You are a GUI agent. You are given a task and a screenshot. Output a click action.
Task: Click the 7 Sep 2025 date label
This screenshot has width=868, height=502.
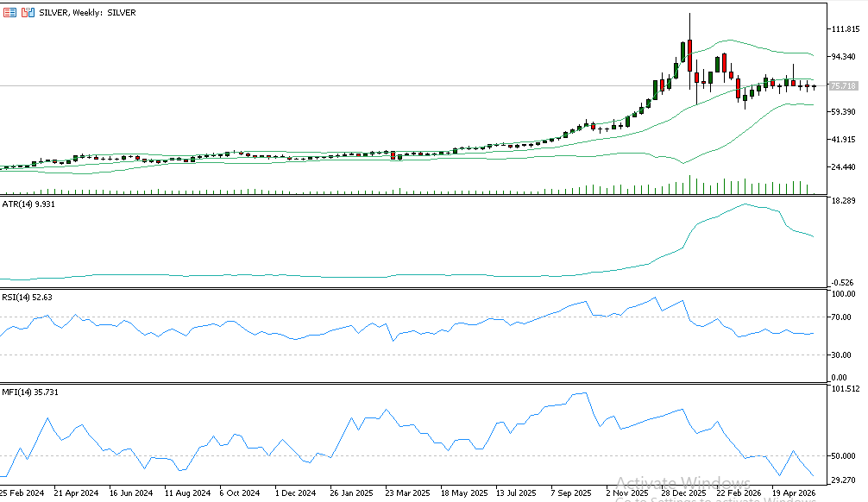click(x=570, y=493)
